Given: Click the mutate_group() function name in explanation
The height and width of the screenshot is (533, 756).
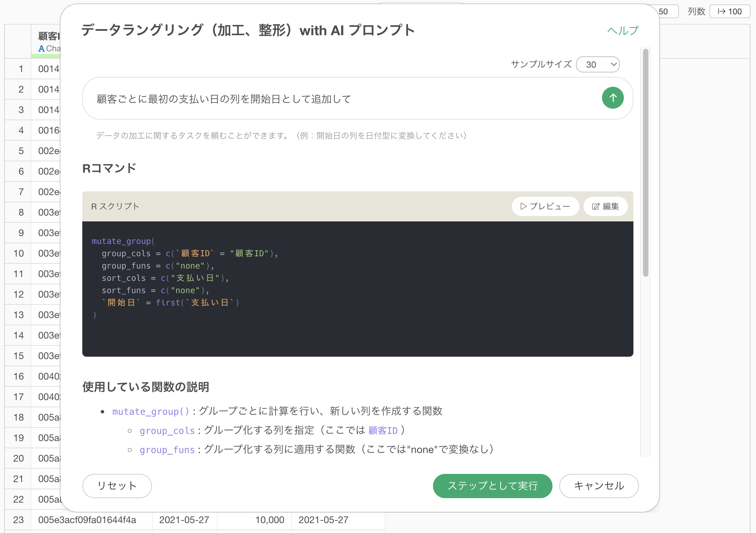Looking at the screenshot, I should point(151,411).
